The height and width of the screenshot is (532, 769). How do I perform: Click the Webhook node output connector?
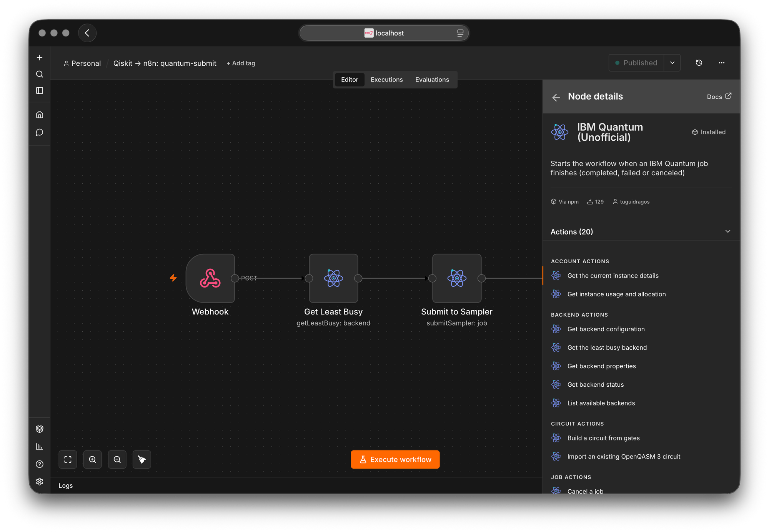(x=235, y=278)
